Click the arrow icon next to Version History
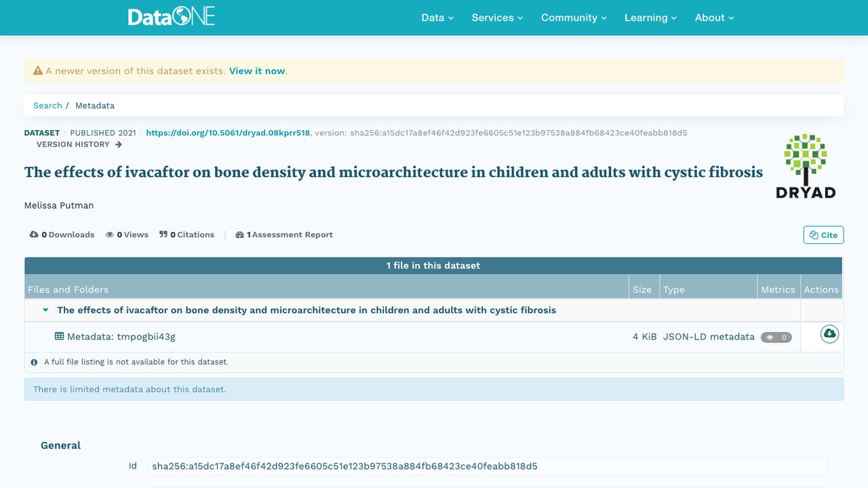868x488 pixels. coord(119,144)
